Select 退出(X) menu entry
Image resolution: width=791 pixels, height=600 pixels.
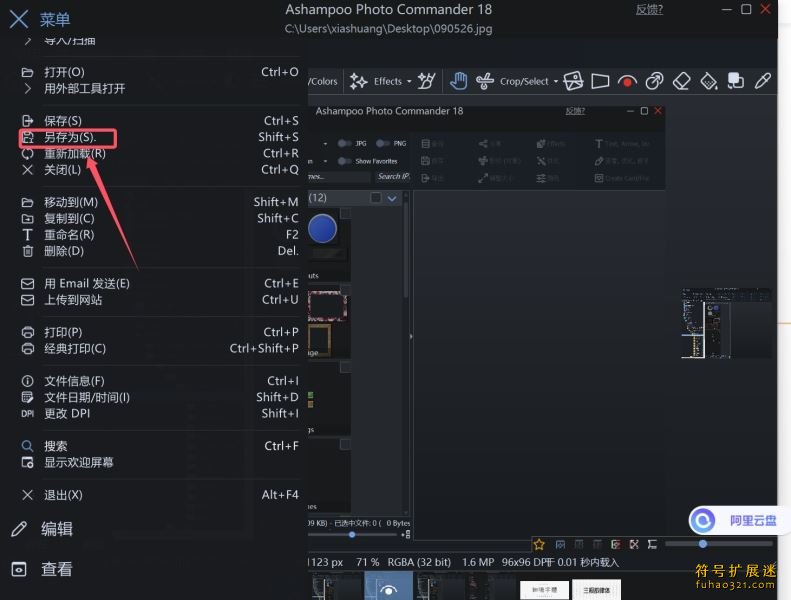coord(160,495)
